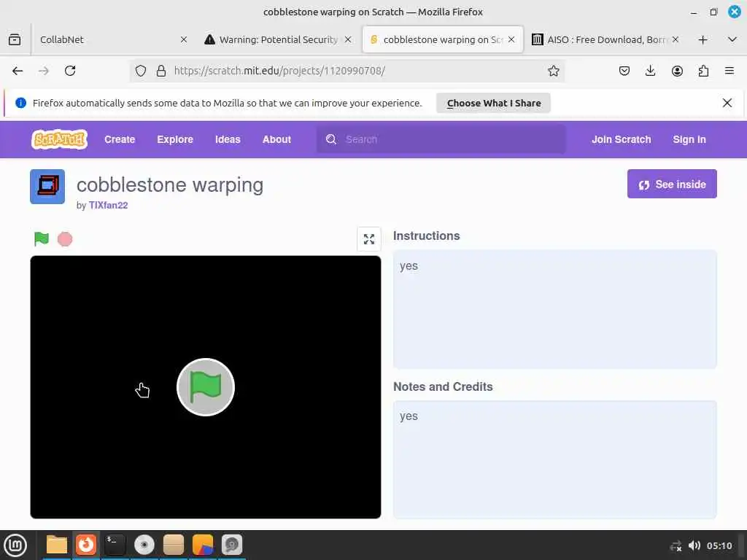Click the red stop button above stage

(65, 239)
